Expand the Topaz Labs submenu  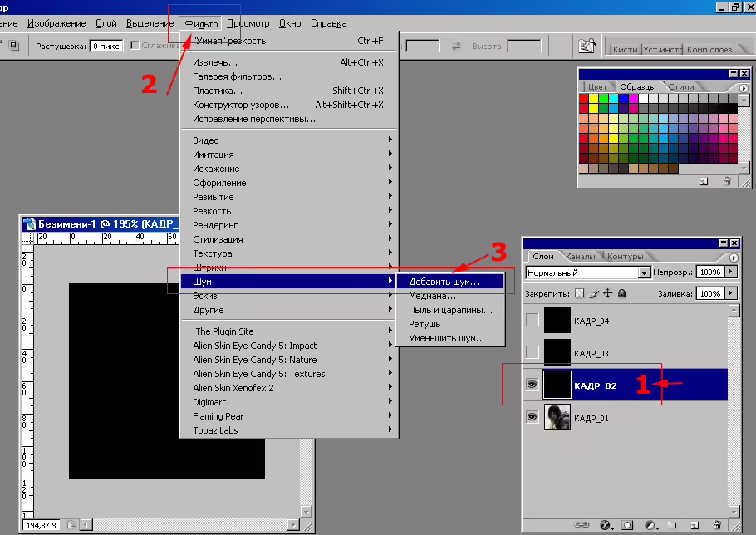tap(289, 430)
